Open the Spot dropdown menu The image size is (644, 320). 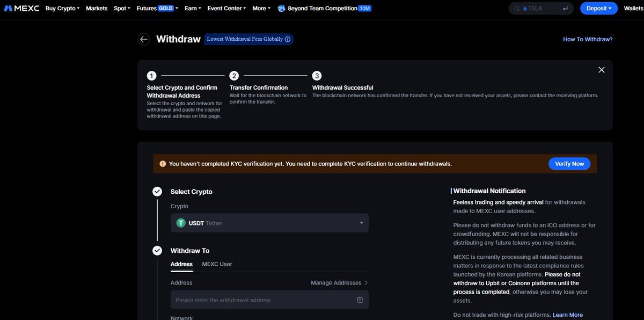[122, 9]
